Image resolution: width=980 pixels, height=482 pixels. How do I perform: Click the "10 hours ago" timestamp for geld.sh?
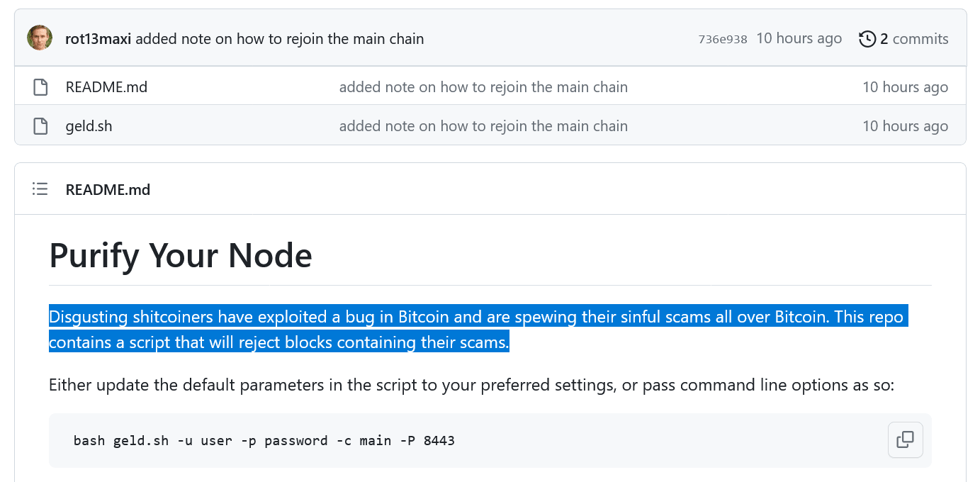pos(905,126)
